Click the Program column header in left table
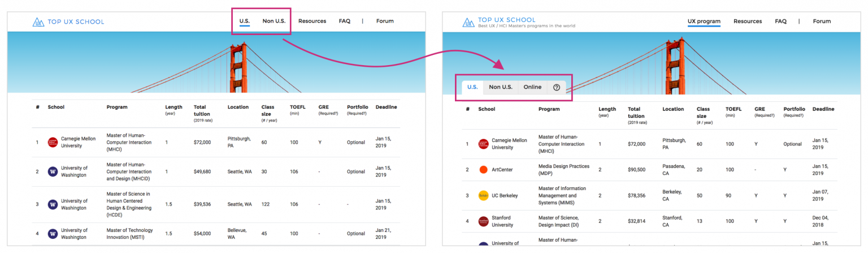 (x=117, y=107)
